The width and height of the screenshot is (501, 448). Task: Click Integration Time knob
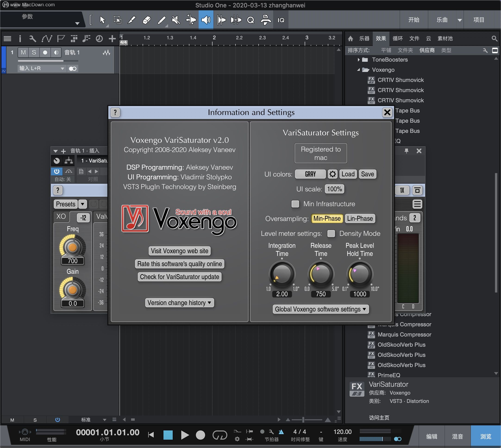[x=282, y=274]
